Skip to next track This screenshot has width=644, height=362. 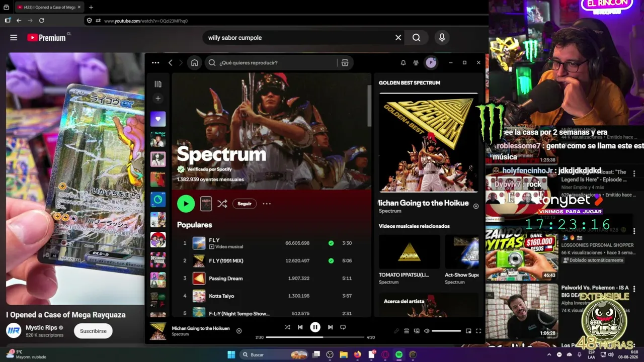point(330,327)
